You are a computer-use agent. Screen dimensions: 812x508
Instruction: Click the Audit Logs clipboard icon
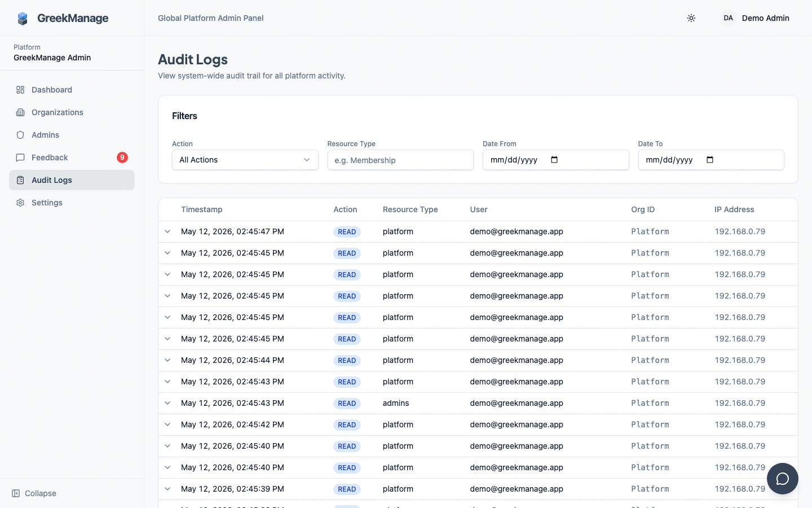point(20,180)
